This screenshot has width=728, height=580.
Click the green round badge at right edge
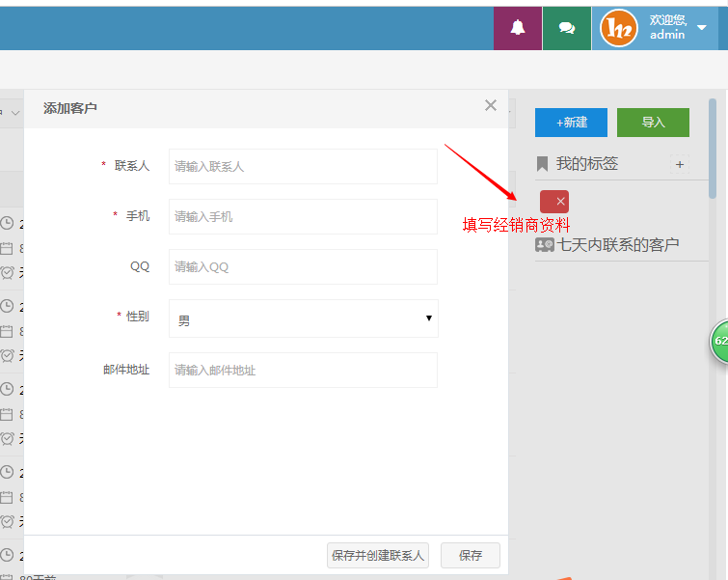[x=719, y=342]
